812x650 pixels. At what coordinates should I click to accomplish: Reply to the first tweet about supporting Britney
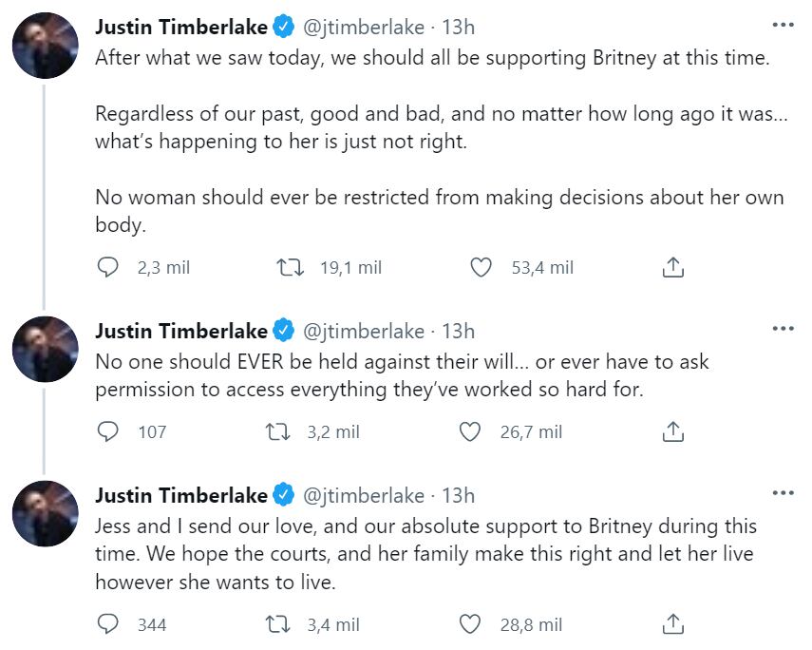pos(109,268)
